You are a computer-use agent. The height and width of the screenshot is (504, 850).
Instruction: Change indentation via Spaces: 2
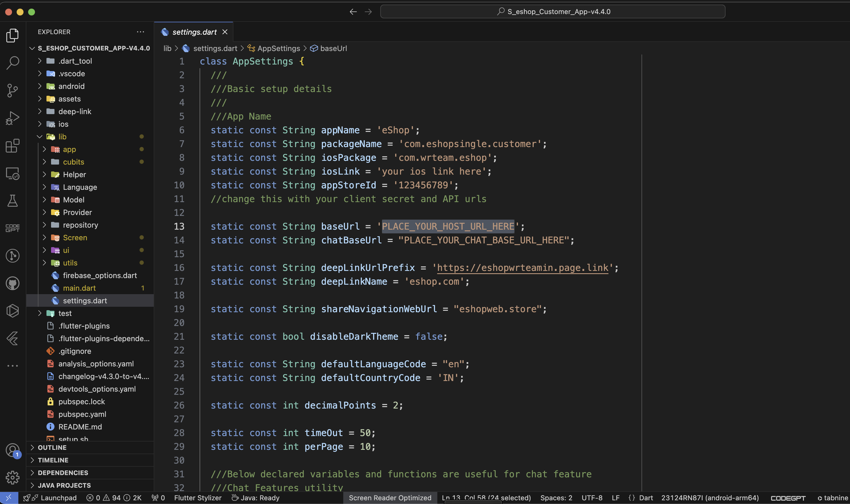click(x=556, y=498)
